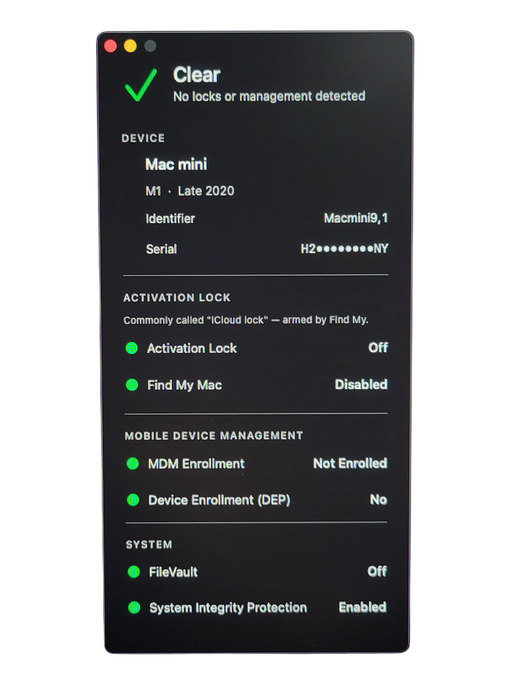The height and width of the screenshot is (700, 525).
Task: Click the Activation Lock green status dot
Action: (132, 348)
